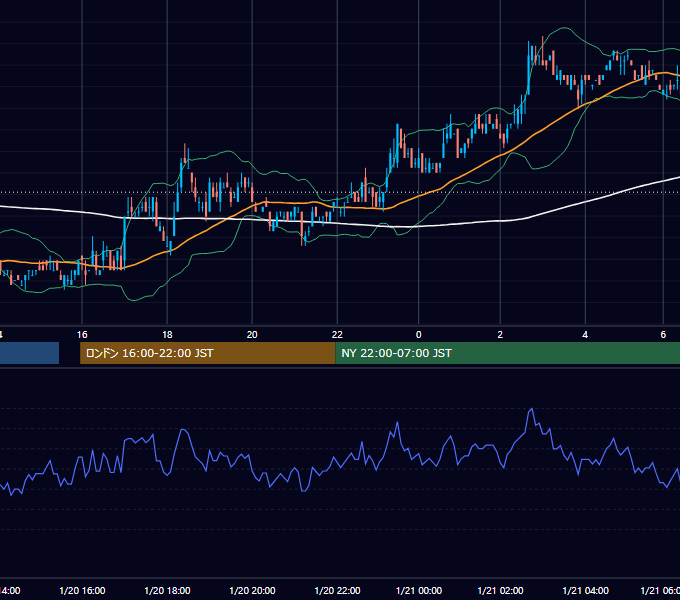Click the 18 hour label on chart axis

[x=167, y=335]
